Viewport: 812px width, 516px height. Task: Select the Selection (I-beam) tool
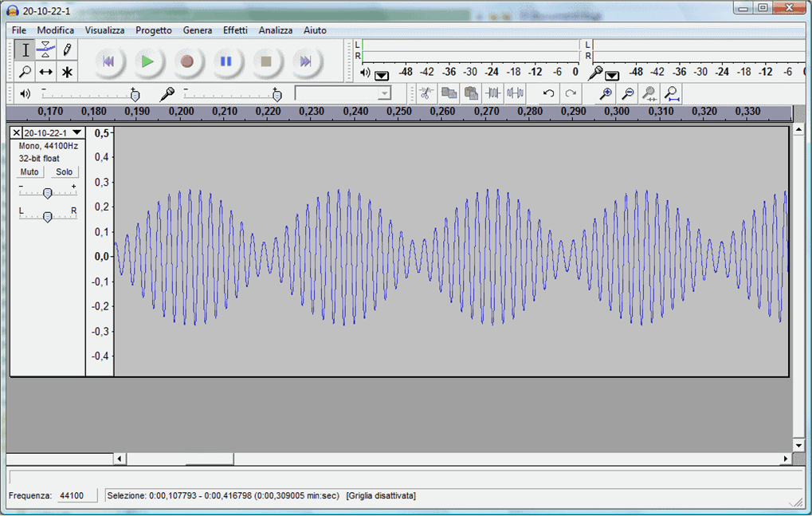click(25, 50)
